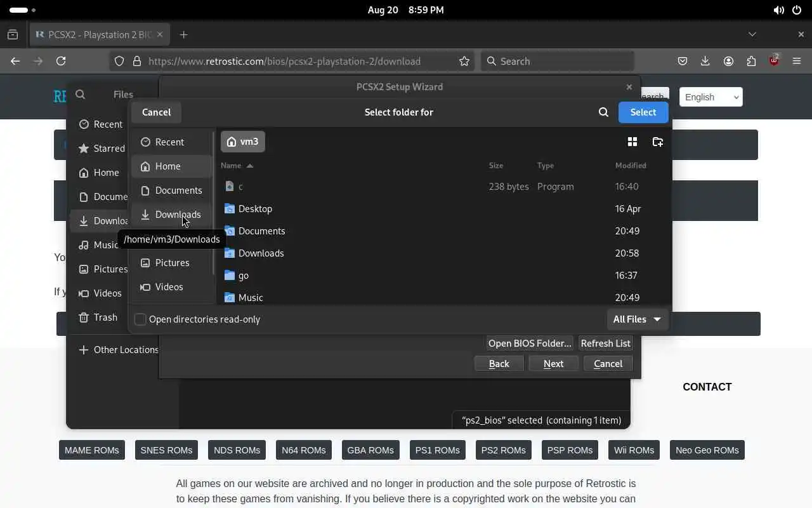Bookmark this page with star icon
The width and height of the screenshot is (812, 508).
(464, 61)
